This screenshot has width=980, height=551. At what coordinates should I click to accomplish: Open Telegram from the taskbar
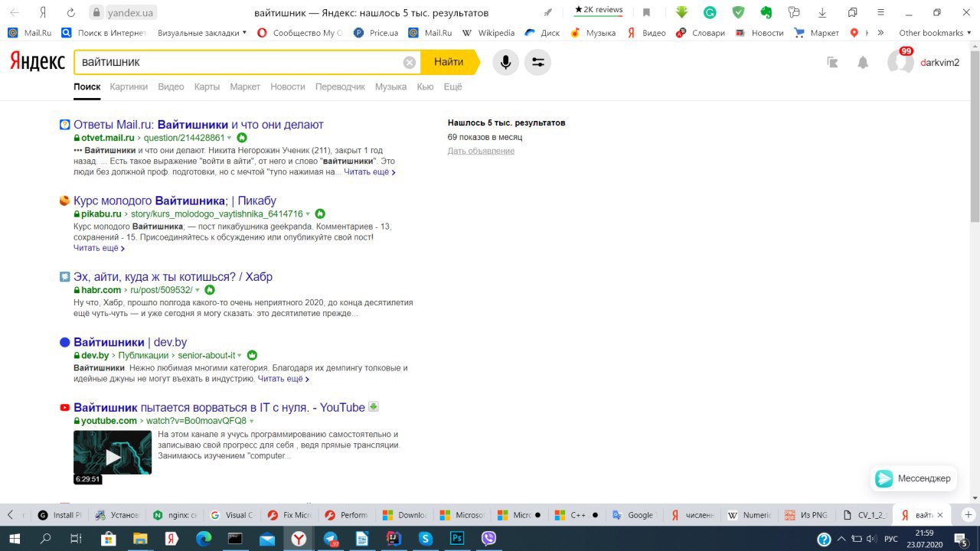click(331, 539)
